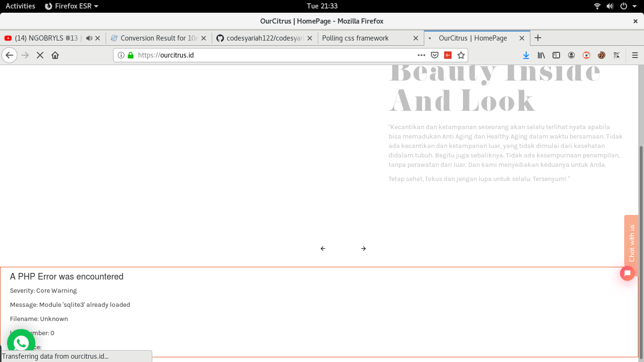Bookmark this page with star icon
644x362 pixels.
461,55
